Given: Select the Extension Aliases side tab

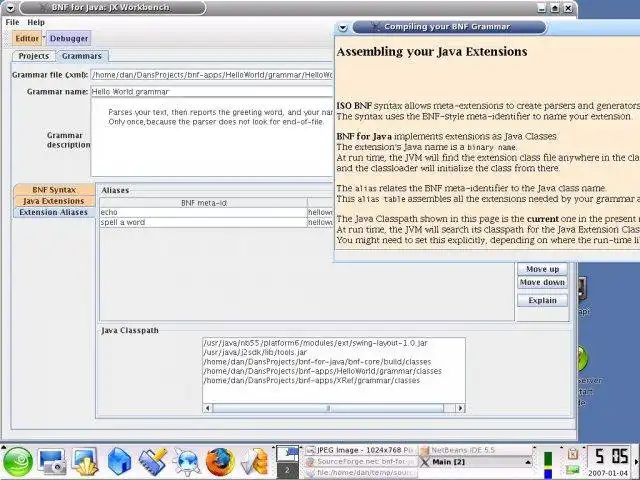Looking at the screenshot, I should [x=54, y=212].
